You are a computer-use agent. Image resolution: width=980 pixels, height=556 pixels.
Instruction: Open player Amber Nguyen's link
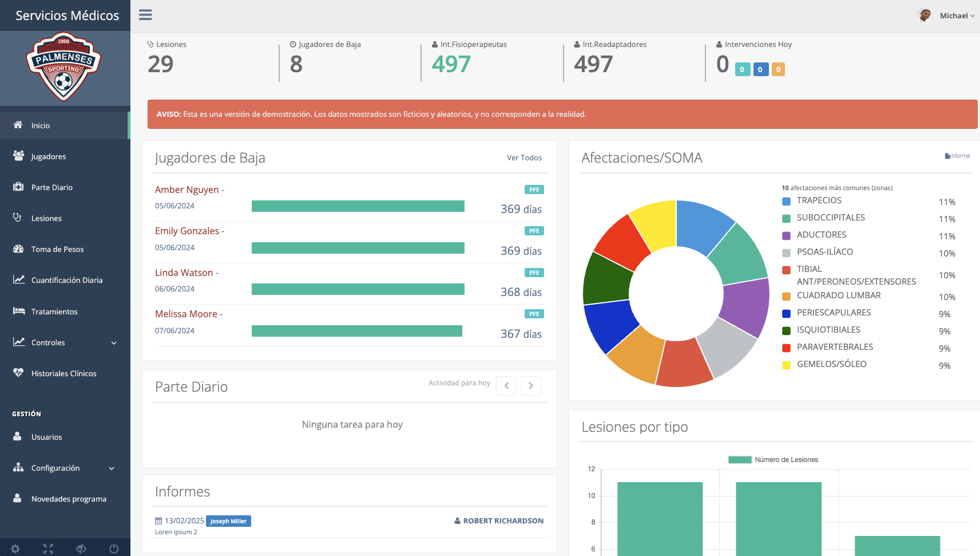click(x=187, y=190)
